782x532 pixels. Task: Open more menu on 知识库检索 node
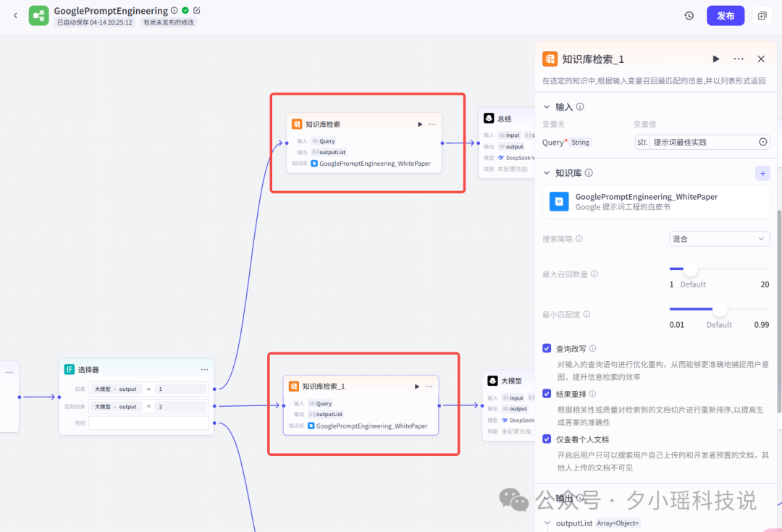tap(432, 124)
